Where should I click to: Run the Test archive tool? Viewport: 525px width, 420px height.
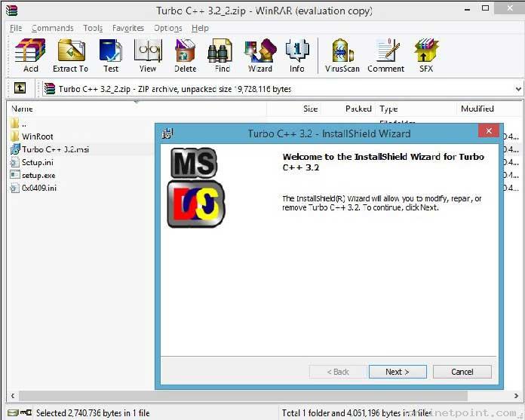(x=111, y=55)
